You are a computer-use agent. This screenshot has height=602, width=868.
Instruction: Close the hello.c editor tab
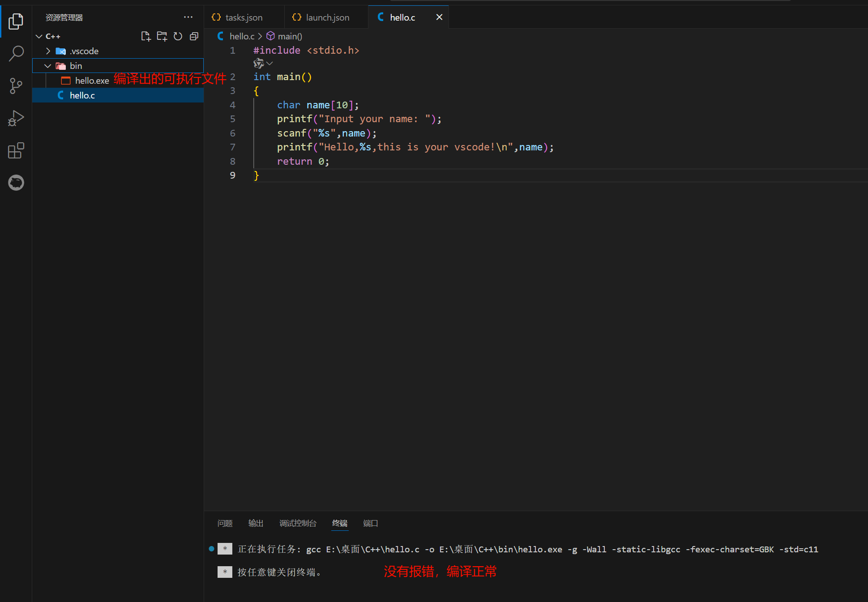point(439,17)
